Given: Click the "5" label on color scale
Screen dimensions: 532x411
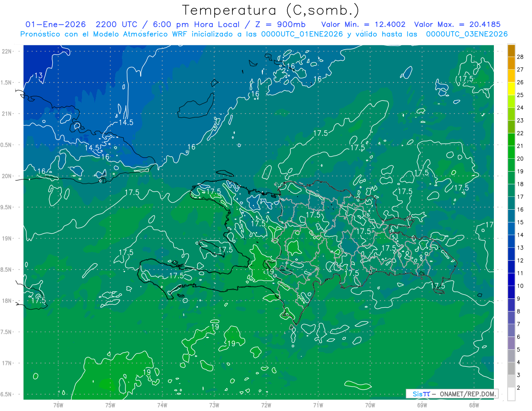Looking at the screenshot, I should click(x=519, y=350).
